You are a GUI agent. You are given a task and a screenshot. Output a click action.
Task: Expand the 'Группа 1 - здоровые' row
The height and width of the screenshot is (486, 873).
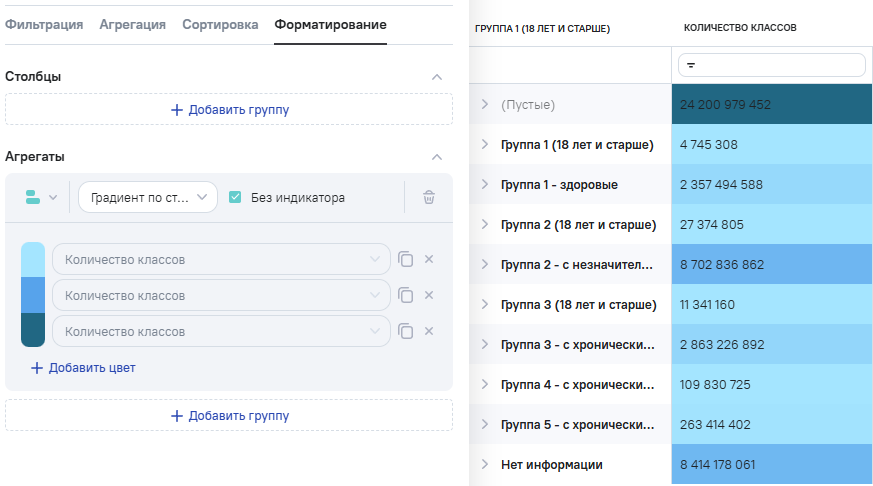(x=485, y=185)
